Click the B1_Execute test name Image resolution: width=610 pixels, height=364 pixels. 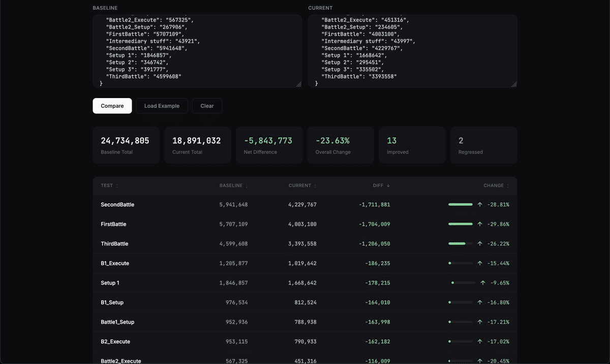pyautogui.click(x=115, y=263)
